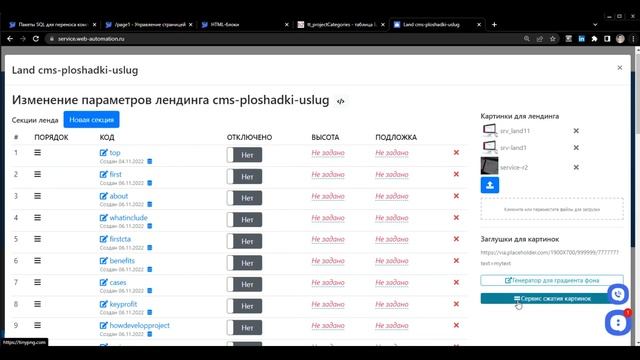The width and height of the screenshot is (640, 360).
Task: Toggle the disabled switch for section whatinclude
Action: tap(244, 220)
